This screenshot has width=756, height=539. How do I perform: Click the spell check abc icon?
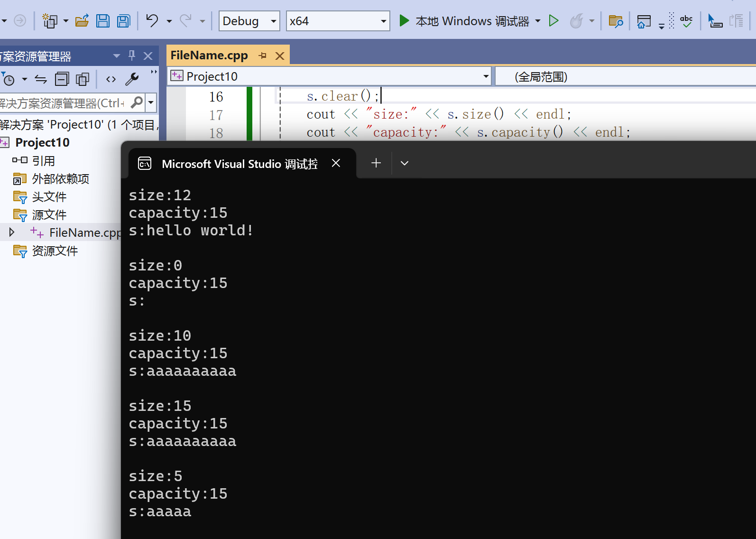pyautogui.click(x=686, y=21)
